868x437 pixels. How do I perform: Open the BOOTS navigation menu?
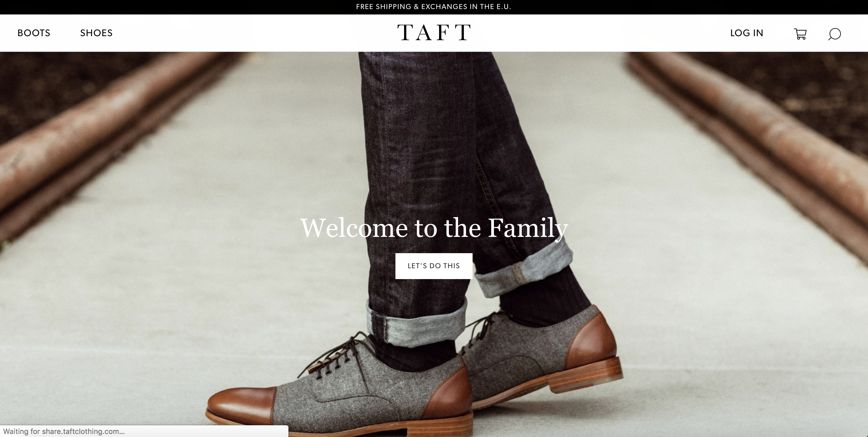coord(34,33)
